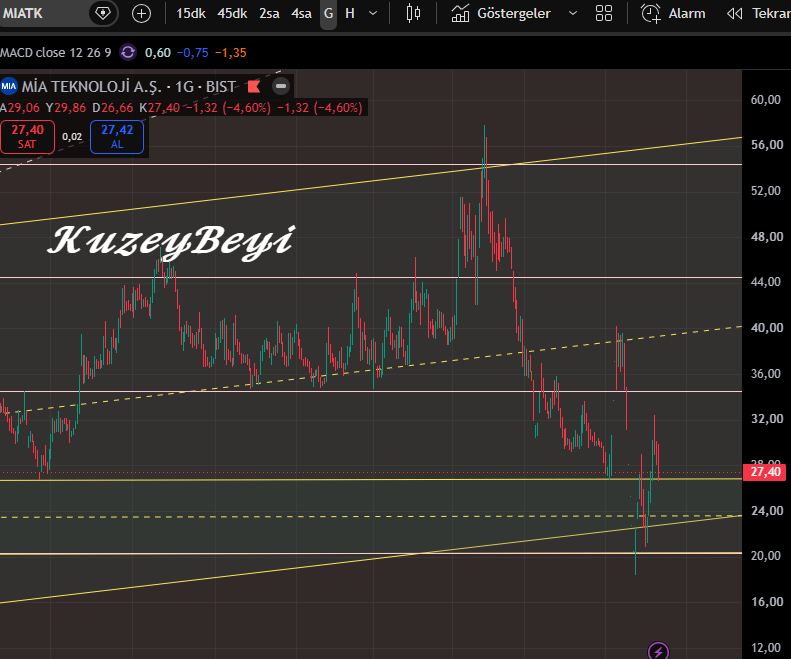Viewport: 791px width, 659px height.
Task: Add a symbol with the plus circle icon
Action: point(141,14)
